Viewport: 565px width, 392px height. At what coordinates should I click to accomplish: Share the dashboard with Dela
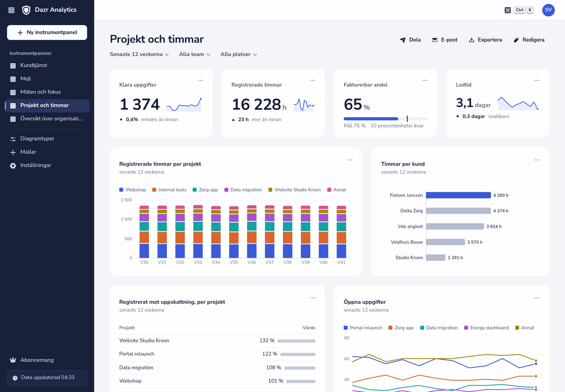point(411,40)
